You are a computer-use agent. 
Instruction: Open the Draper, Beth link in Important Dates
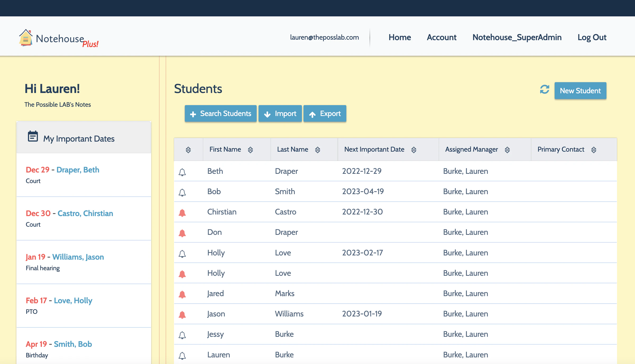(x=78, y=170)
